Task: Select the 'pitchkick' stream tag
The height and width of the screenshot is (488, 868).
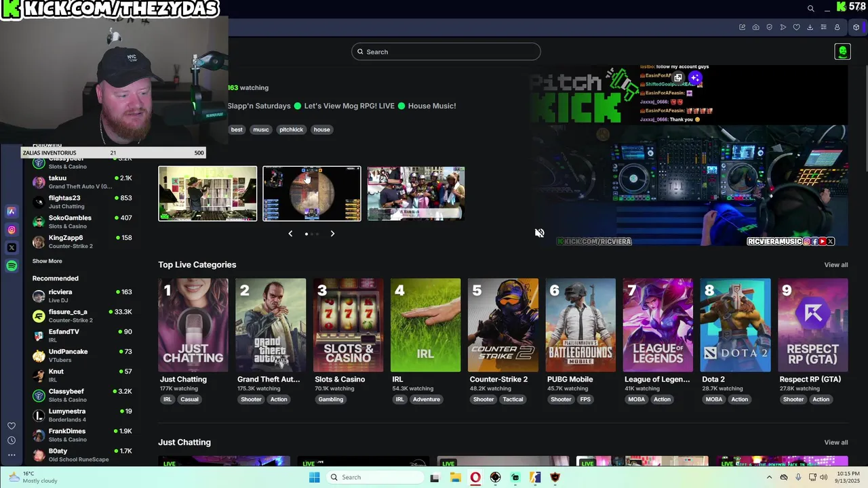Action: click(292, 129)
